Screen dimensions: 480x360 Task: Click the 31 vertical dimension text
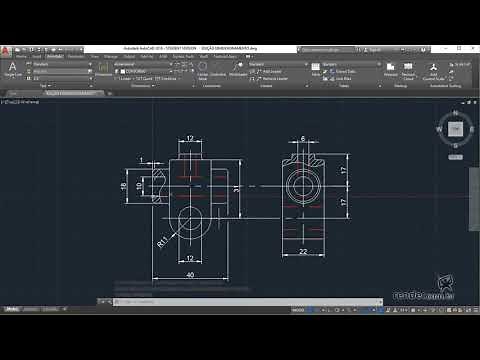coord(237,188)
